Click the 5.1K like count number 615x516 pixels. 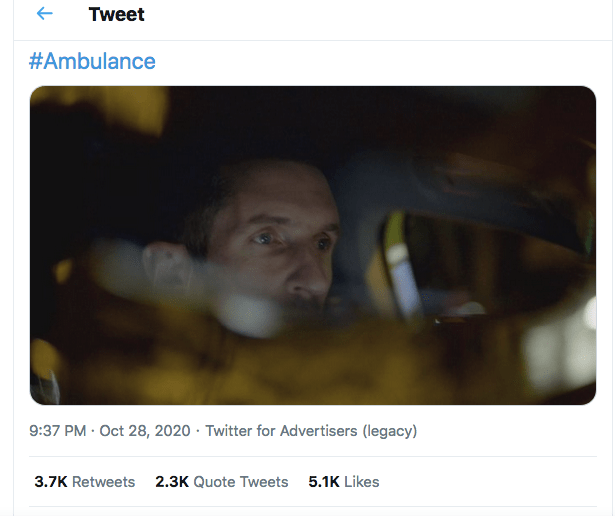coord(324,482)
